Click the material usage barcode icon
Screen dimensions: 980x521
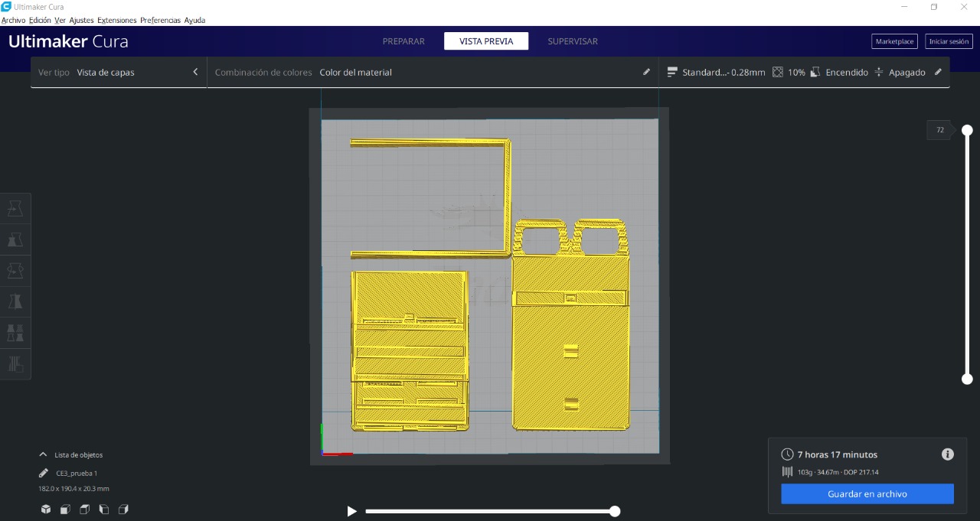coord(787,472)
